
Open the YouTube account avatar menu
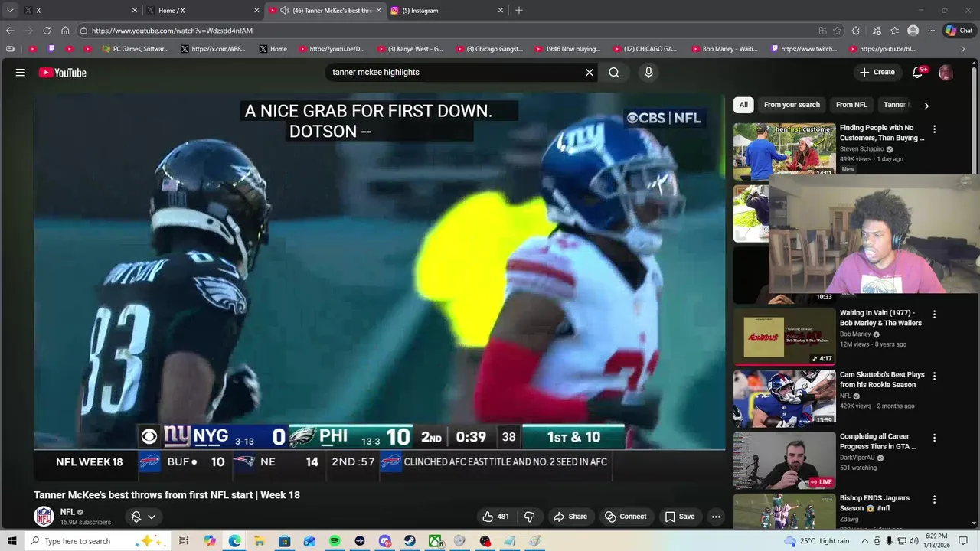click(946, 73)
